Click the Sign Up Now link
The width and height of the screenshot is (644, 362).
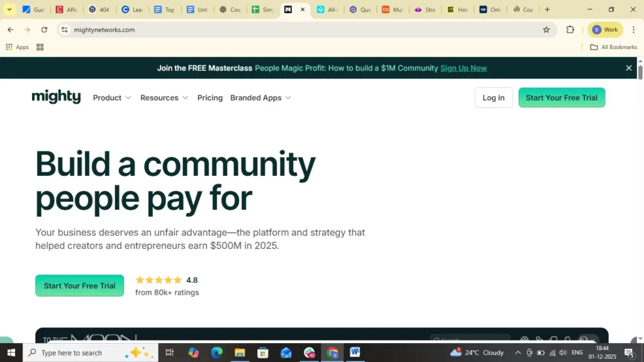[x=464, y=68]
